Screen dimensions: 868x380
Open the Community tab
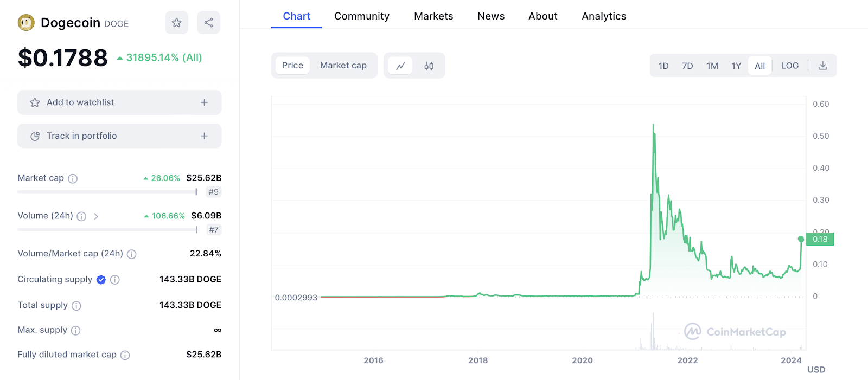[362, 16]
